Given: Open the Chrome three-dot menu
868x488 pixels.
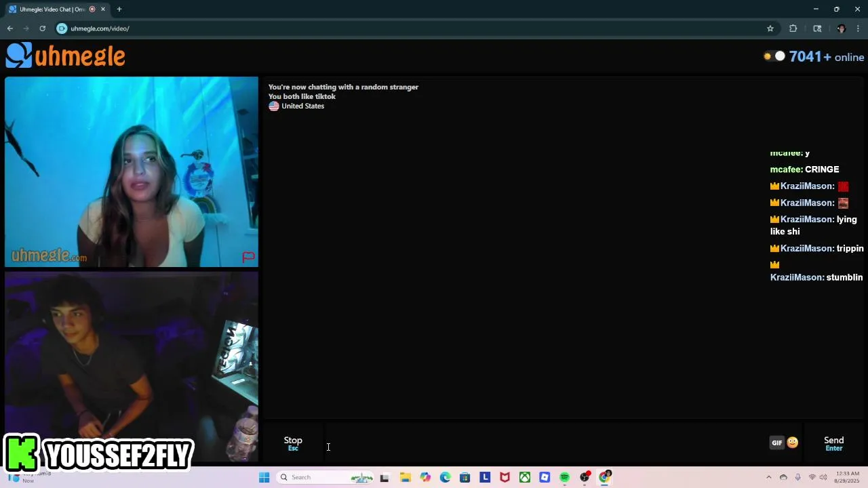Looking at the screenshot, I should 859,28.
